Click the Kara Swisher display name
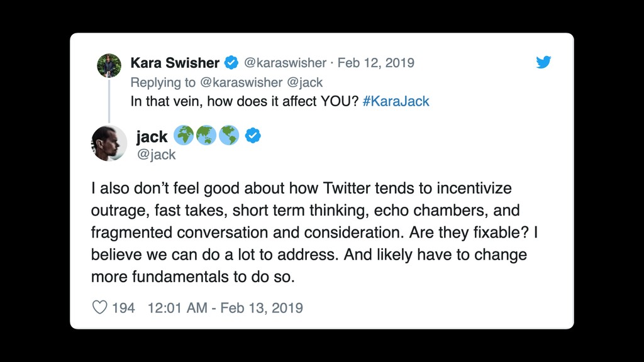The image size is (644, 362). (175, 63)
